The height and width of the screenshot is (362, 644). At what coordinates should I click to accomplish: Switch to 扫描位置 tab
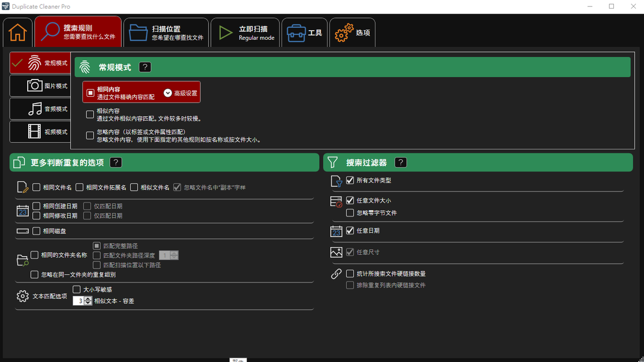coord(166,33)
